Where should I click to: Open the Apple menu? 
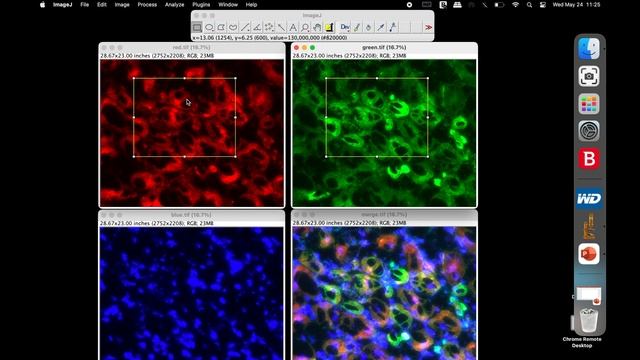tap(42, 5)
